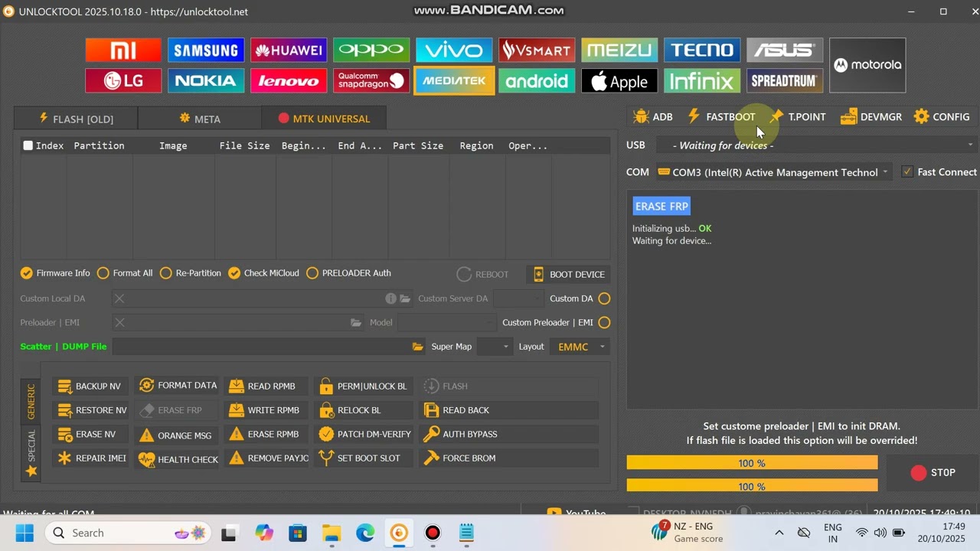Expand the USB devices dropdown
The image size is (980, 551).
[x=816, y=145]
